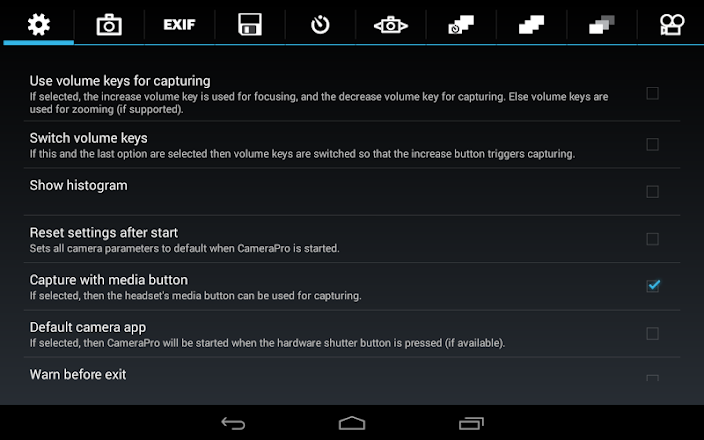Tap the Android back navigation button
704x440 pixels.
[233, 423]
